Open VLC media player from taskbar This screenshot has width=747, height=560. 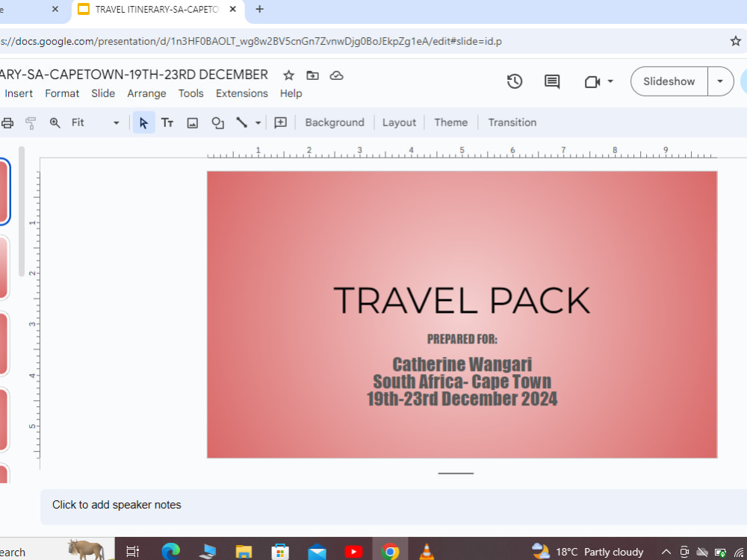pyautogui.click(x=427, y=552)
